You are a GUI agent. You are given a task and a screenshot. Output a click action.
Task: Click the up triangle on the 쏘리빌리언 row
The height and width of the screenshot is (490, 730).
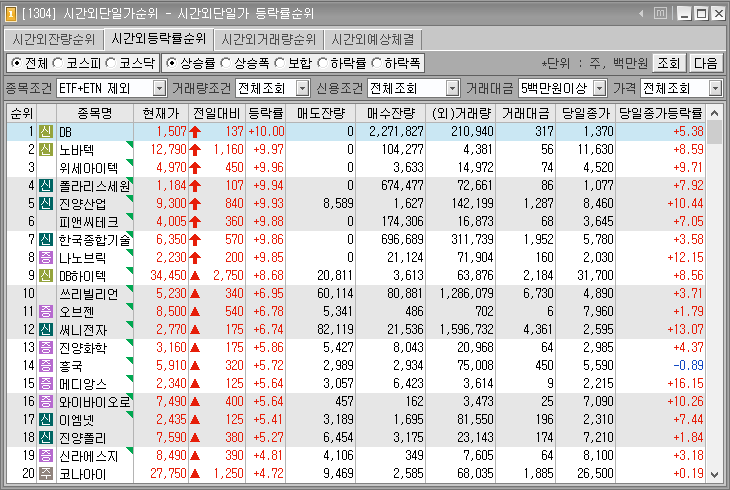195,294
